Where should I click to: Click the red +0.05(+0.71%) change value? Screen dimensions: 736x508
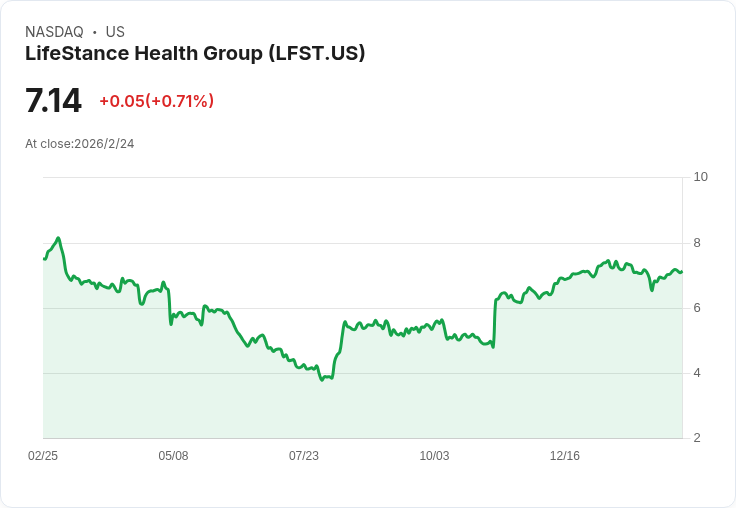156,101
